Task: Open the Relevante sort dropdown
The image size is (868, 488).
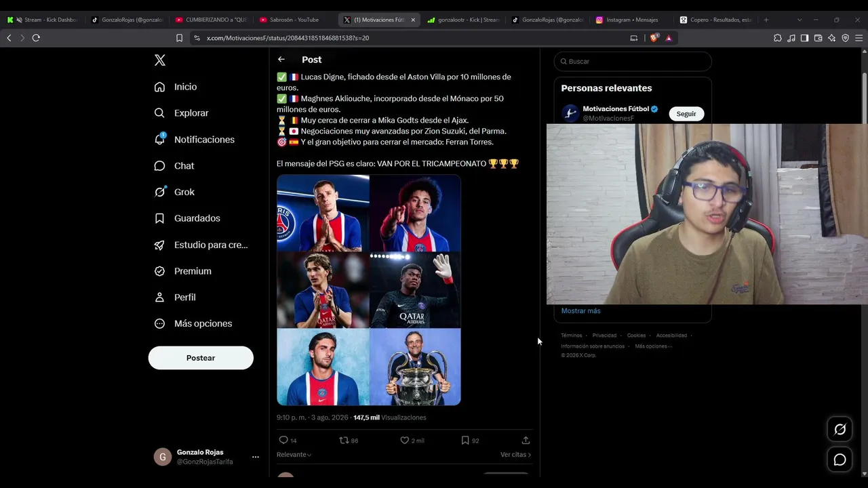Action: pyautogui.click(x=294, y=455)
